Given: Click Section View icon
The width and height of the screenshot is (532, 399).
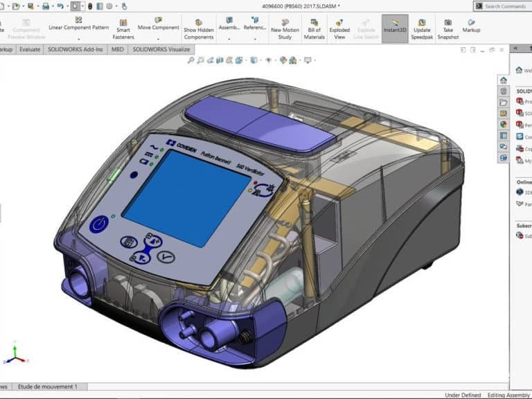Looking at the screenshot, I should [220, 60].
